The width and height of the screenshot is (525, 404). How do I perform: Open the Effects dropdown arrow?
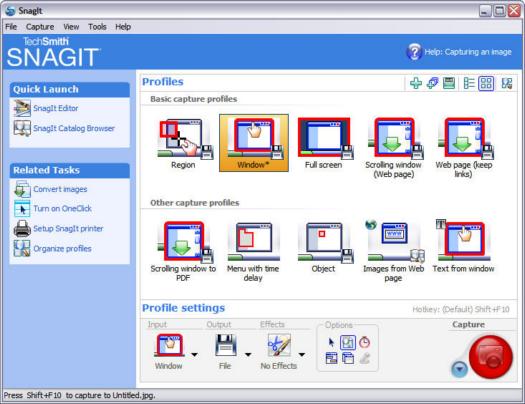point(302,354)
